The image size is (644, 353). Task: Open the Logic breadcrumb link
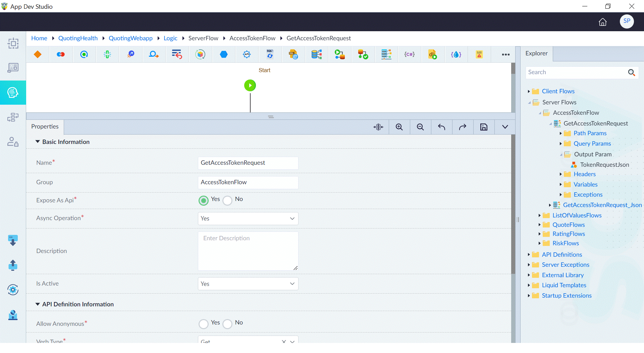170,38
